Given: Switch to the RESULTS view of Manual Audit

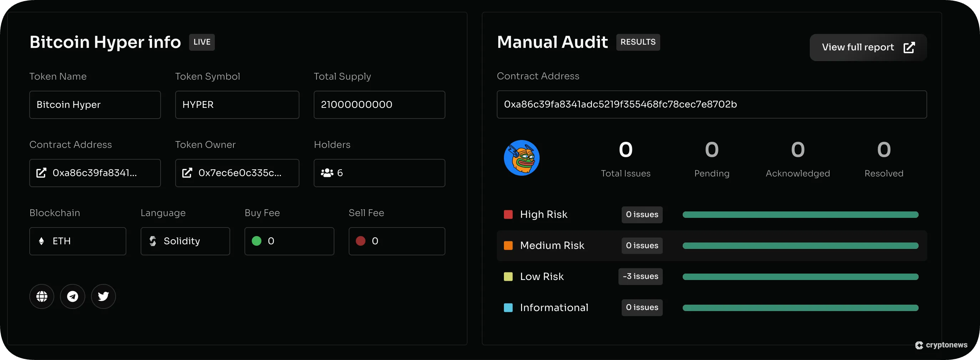Looking at the screenshot, I should pos(638,42).
